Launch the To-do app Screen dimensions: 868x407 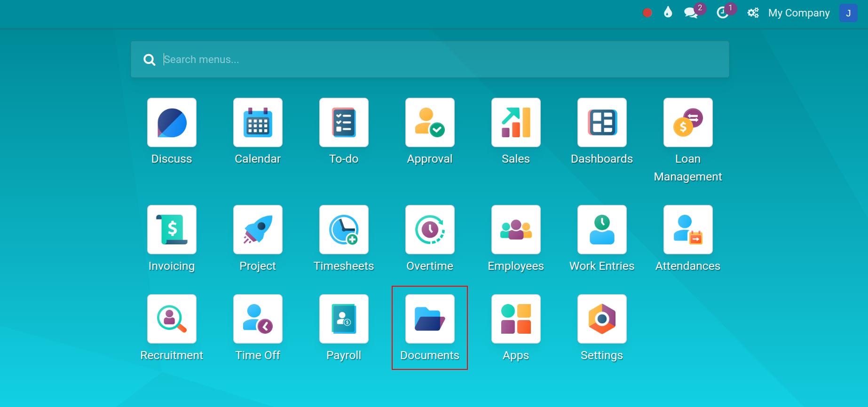[344, 123]
